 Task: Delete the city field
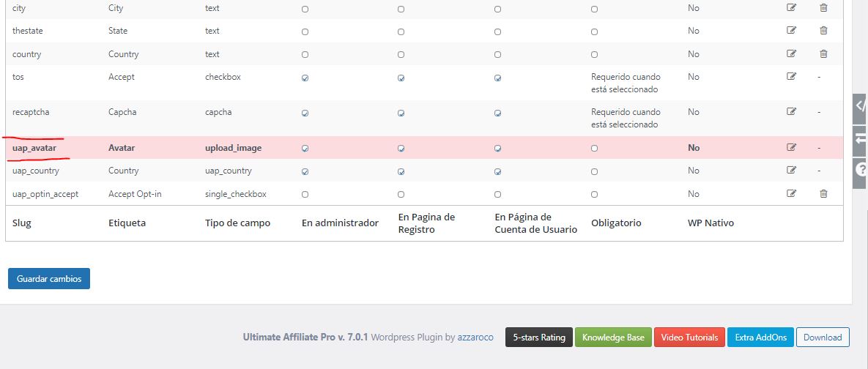click(x=823, y=8)
